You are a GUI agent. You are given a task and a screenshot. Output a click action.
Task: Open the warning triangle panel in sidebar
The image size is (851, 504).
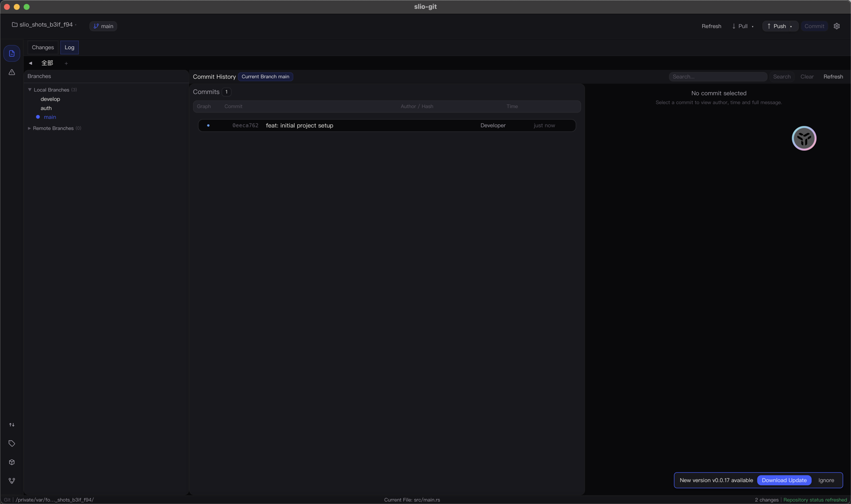coord(12,72)
